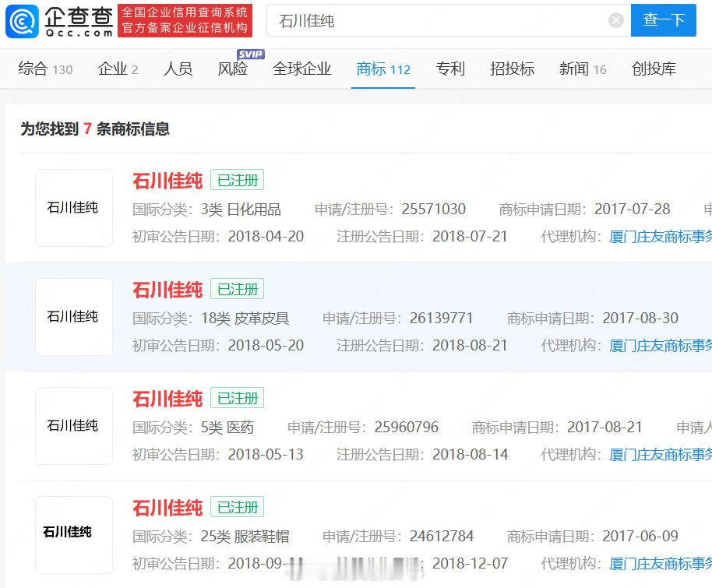The width and height of the screenshot is (712, 588).
Task: Click the SVIP badge above 风险
Action: click(x=250, y=54)
